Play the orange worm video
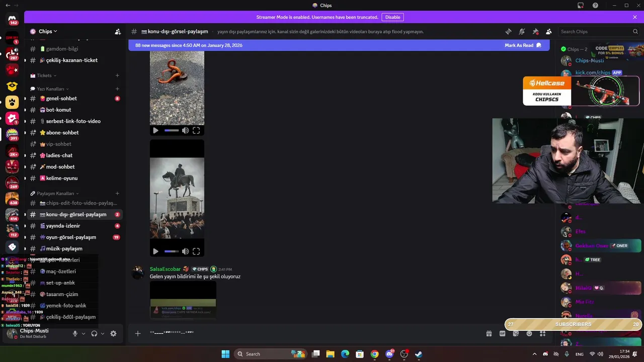This screenshot has width=644, height=362. (155, 130)
